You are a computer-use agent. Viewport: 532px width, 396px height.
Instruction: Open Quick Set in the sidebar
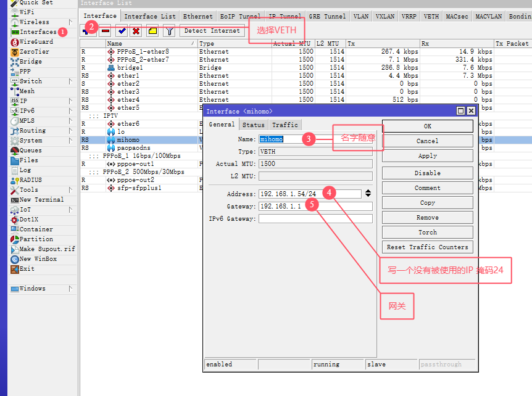pos(36,2)
